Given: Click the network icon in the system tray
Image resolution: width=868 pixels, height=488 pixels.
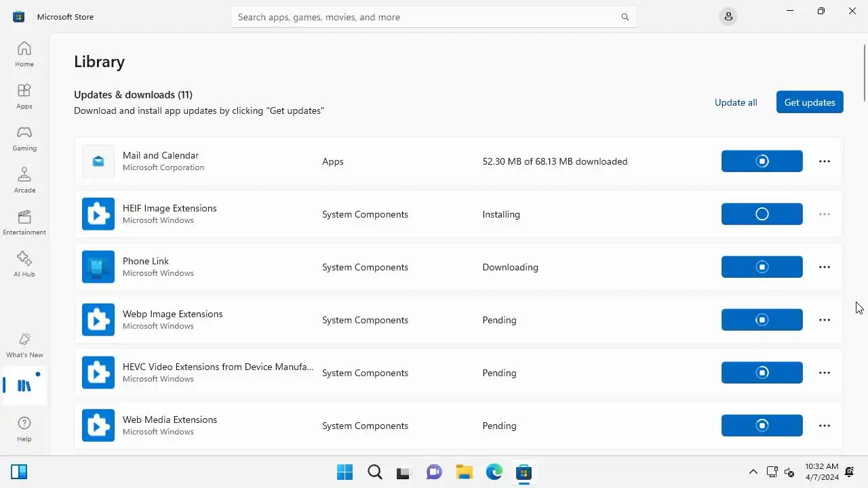Looking at the screenshot, I should click(x=772, y=472).
